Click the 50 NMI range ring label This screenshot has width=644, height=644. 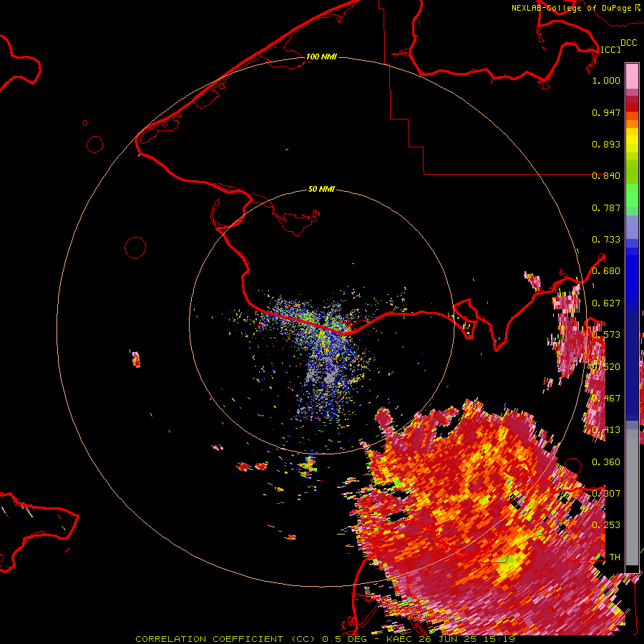pyautogui.click(x=321, y=190)
